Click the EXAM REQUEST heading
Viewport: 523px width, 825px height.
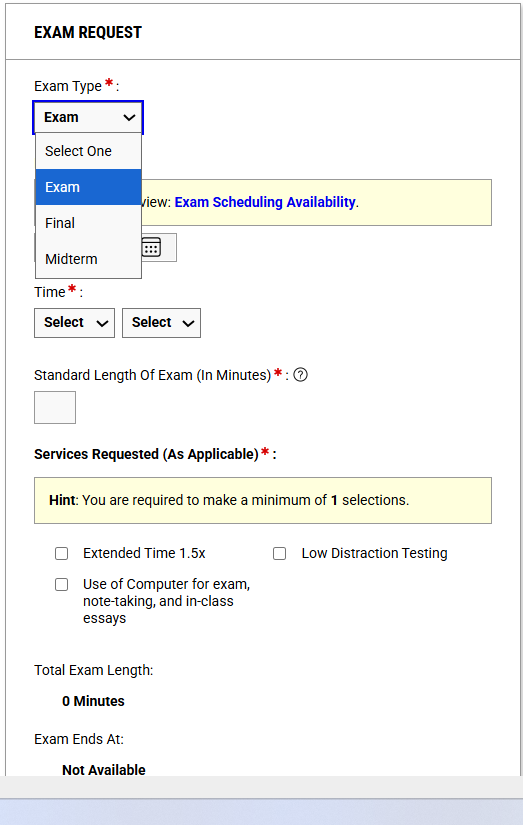[88, 33]
